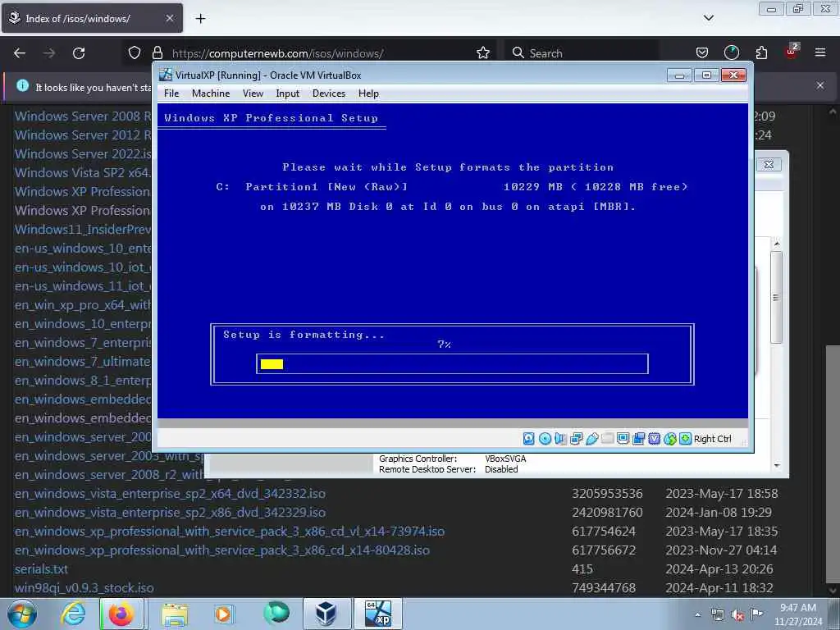The image size is (840, 630).
Task: Open the Help menu in VirtualBox
Action: (368, 94)
